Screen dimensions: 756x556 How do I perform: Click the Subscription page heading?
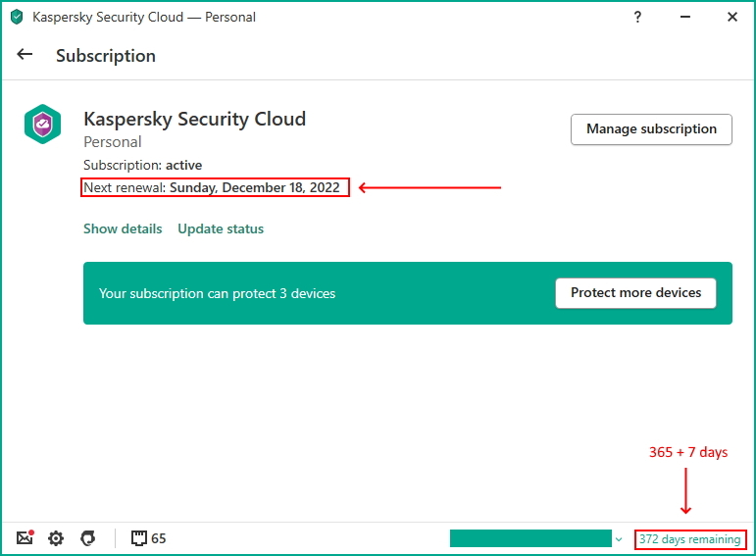(x=106, y=56)
